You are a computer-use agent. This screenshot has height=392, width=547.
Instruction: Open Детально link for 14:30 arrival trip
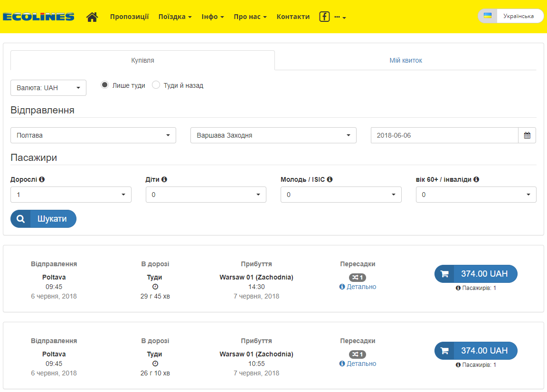(x=358, y=287)
